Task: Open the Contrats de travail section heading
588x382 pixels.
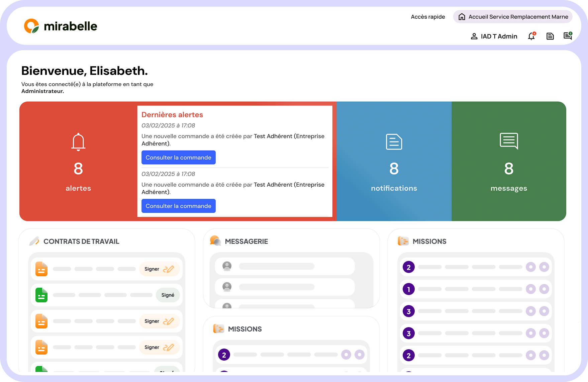Action: [81, 242]
